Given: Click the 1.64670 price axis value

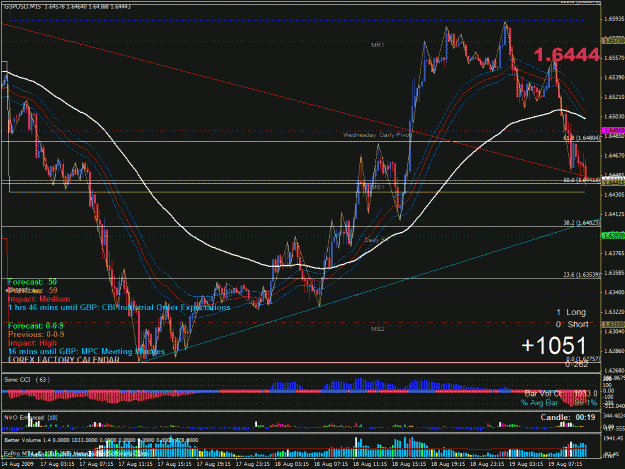Looking at the screenshot, I should (x=614, y=155).
